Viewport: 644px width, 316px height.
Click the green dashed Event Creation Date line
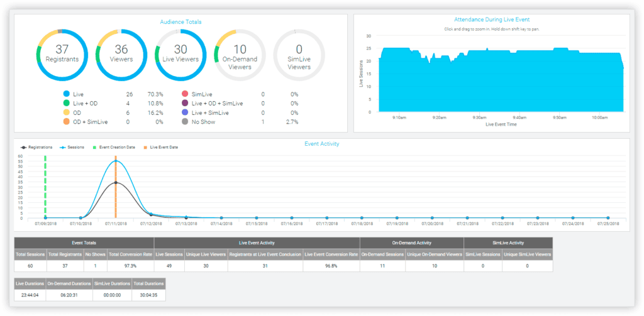(45, 187)
